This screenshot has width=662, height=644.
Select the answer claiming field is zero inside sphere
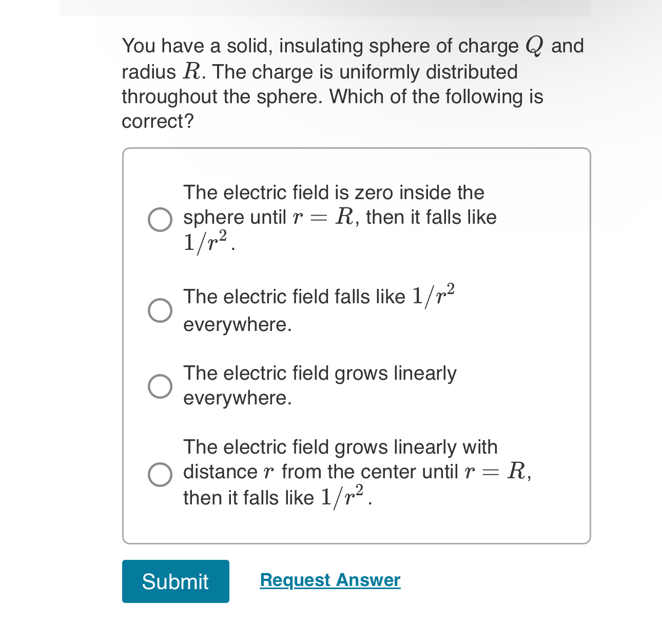[160, 219]
